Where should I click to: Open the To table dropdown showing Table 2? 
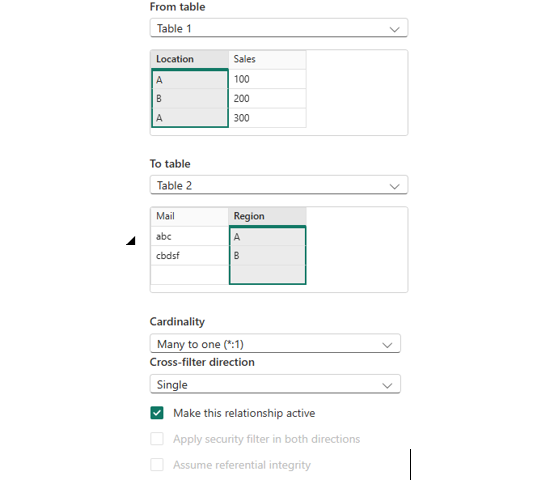click(x=279, y=185)
